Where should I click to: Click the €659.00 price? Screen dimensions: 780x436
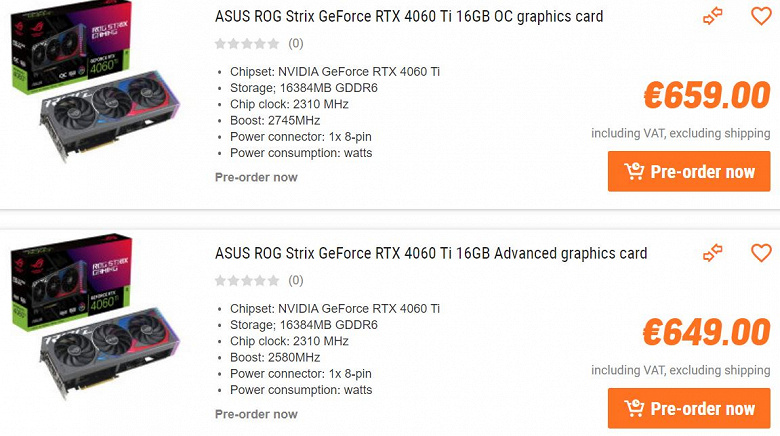(706, 96)
